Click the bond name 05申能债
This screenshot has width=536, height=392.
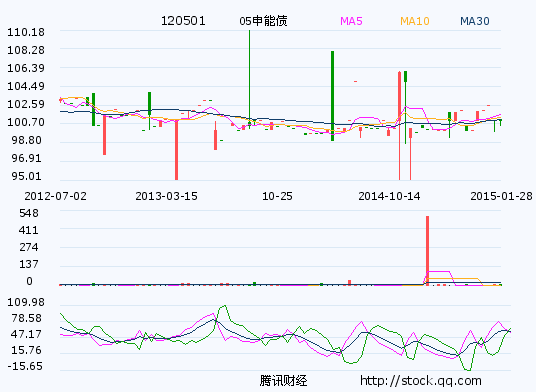[x=263, y=21]
